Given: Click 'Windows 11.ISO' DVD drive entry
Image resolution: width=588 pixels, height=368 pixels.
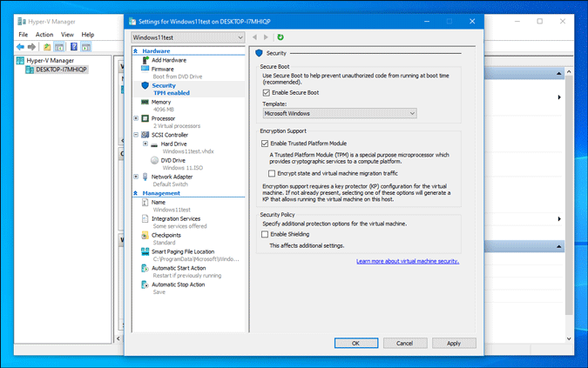Looking at the screenshot, I should [x=183, y=168].
